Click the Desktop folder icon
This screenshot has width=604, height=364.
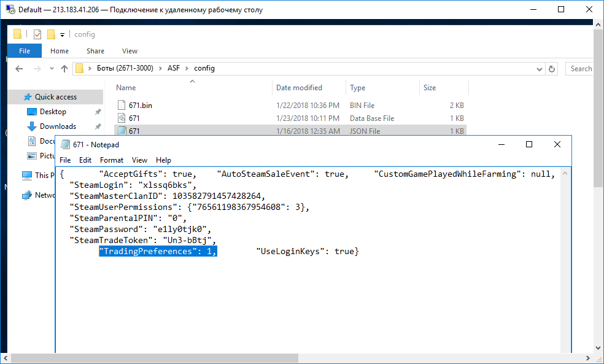31,112
